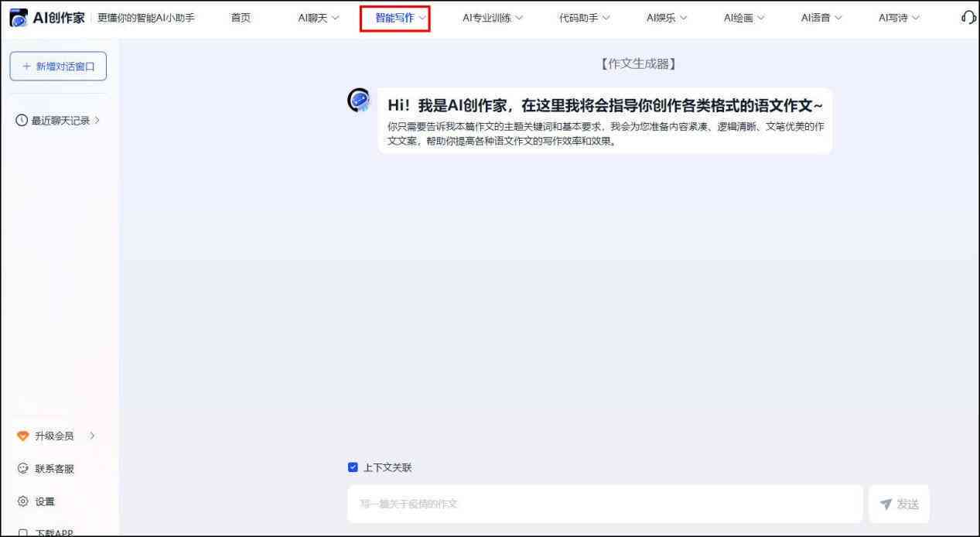This screenshot has height=537, width=980.
Task: Expand the AI专业训练 dropdown arrow
Action: pos(518,19)
